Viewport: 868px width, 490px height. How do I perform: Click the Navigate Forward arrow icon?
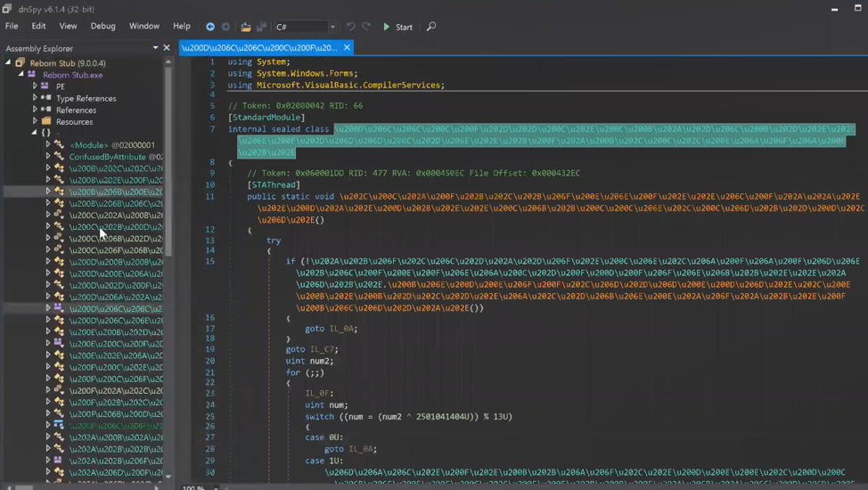pos(225,27)
